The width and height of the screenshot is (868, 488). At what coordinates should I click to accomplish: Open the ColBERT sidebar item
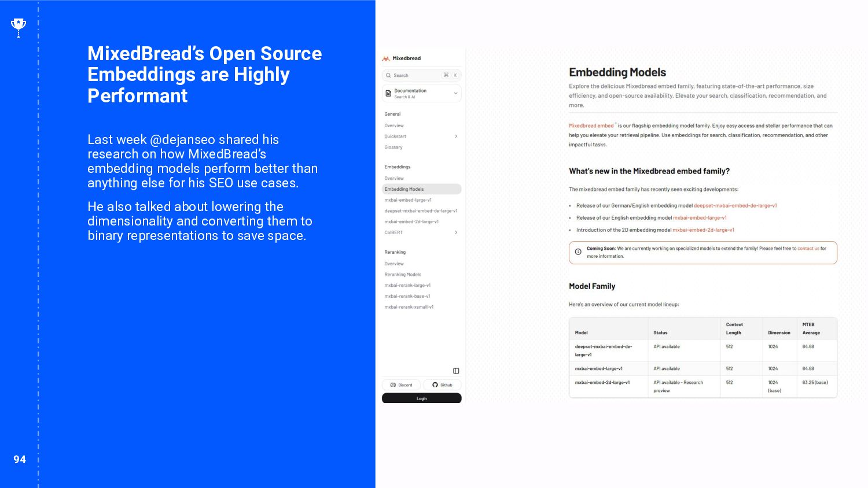393,232
